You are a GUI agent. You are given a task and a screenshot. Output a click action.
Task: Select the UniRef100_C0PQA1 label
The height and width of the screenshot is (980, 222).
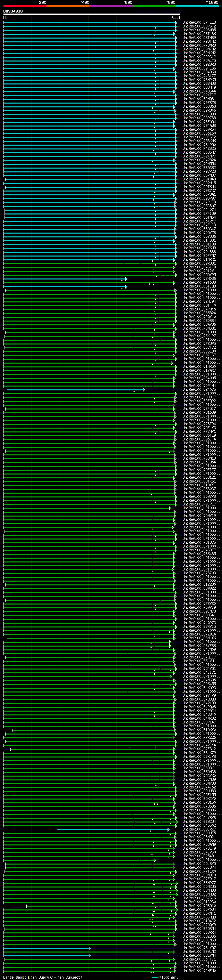click(x=199, y=194)
